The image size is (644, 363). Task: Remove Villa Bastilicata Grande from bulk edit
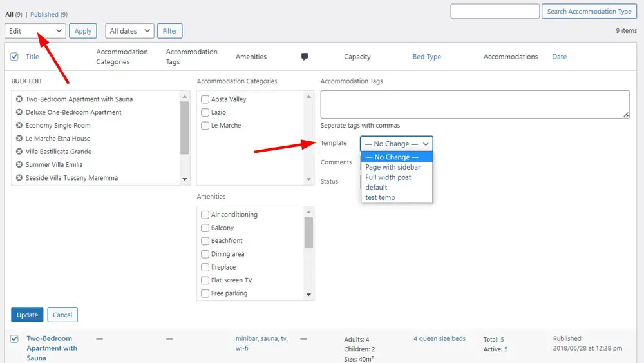coord(19,152)
